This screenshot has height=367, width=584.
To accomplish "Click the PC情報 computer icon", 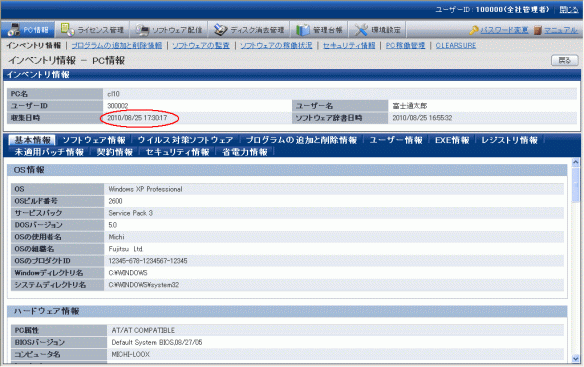I will (14, 29).
